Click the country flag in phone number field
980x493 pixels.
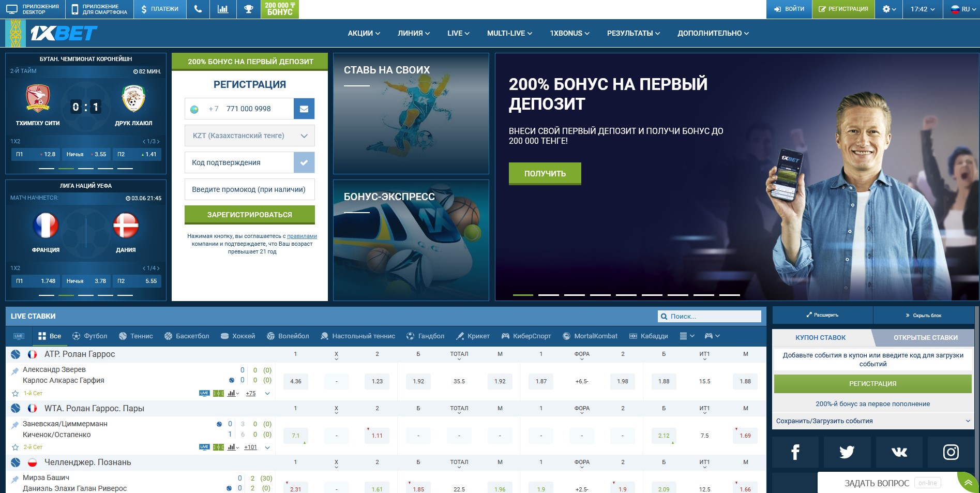pyautogui.click(x=194, y=109)
